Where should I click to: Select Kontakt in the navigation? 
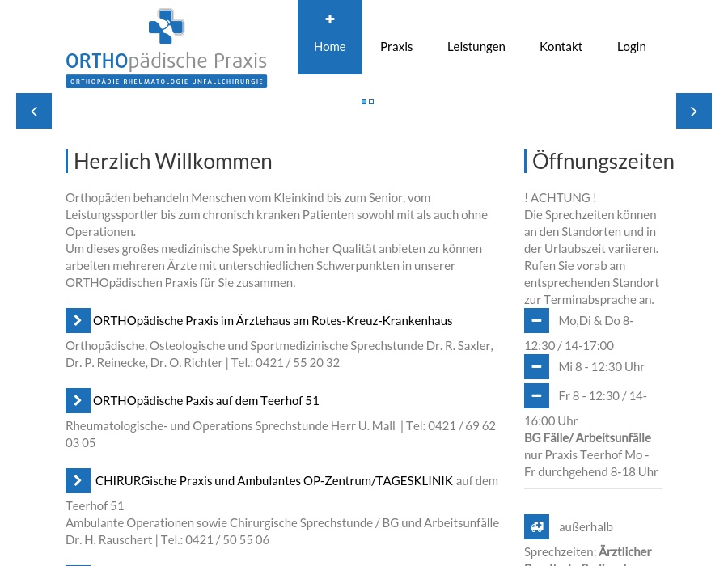click(x=561, y=46)
